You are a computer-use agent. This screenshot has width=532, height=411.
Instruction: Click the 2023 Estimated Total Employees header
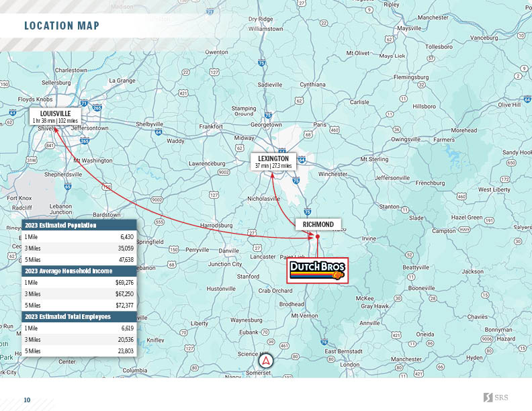[x=79, y=316]
